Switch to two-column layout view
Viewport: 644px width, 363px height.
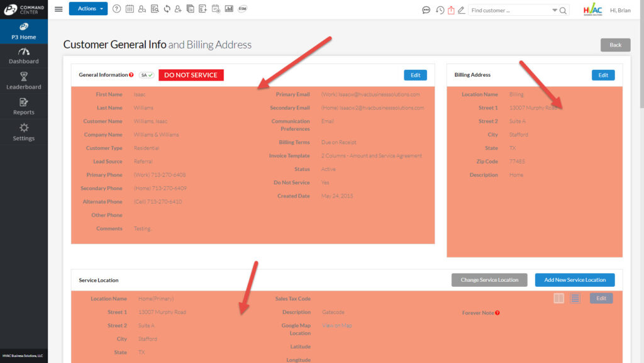click(558, 298)
